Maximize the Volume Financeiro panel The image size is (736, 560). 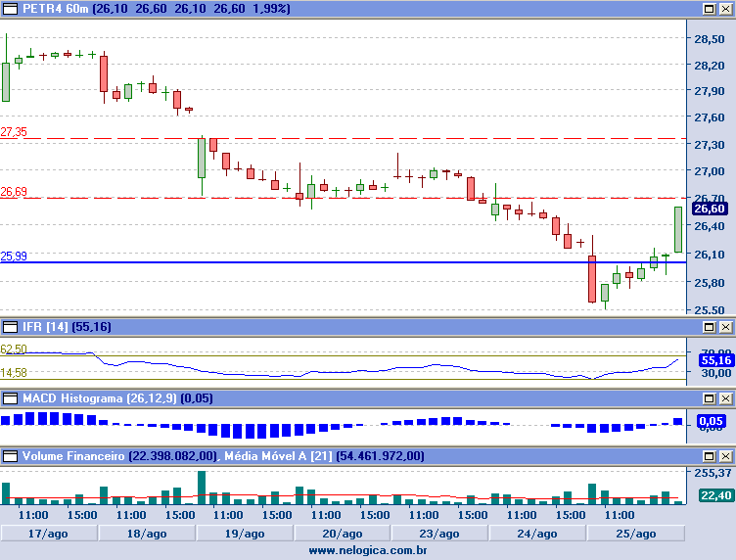[709, 456]
